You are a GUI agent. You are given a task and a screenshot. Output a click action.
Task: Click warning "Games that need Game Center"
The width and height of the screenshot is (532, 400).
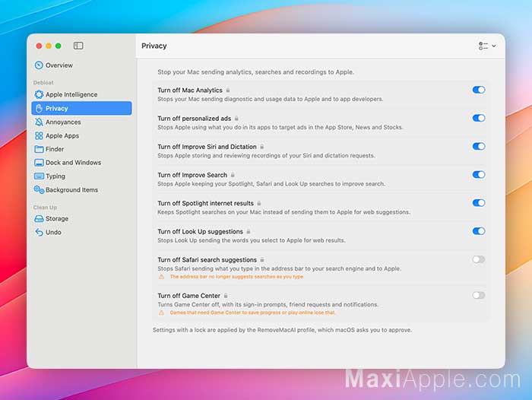(253, 313)
